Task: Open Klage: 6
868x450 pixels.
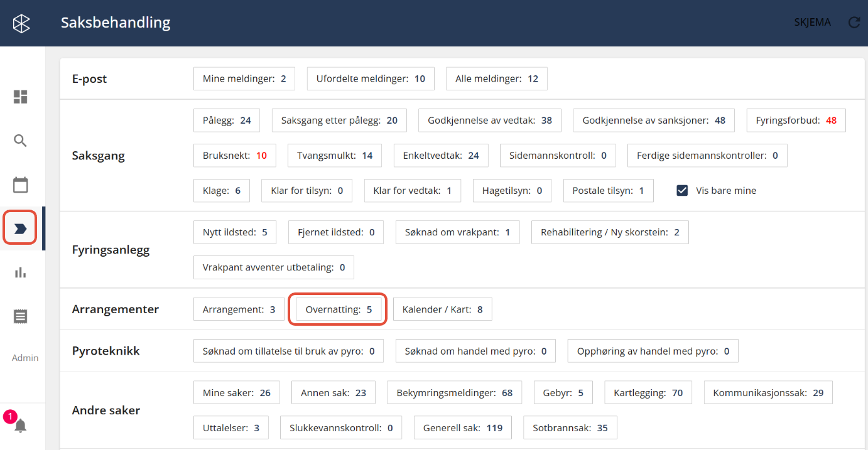Action: tap(222, 191)
